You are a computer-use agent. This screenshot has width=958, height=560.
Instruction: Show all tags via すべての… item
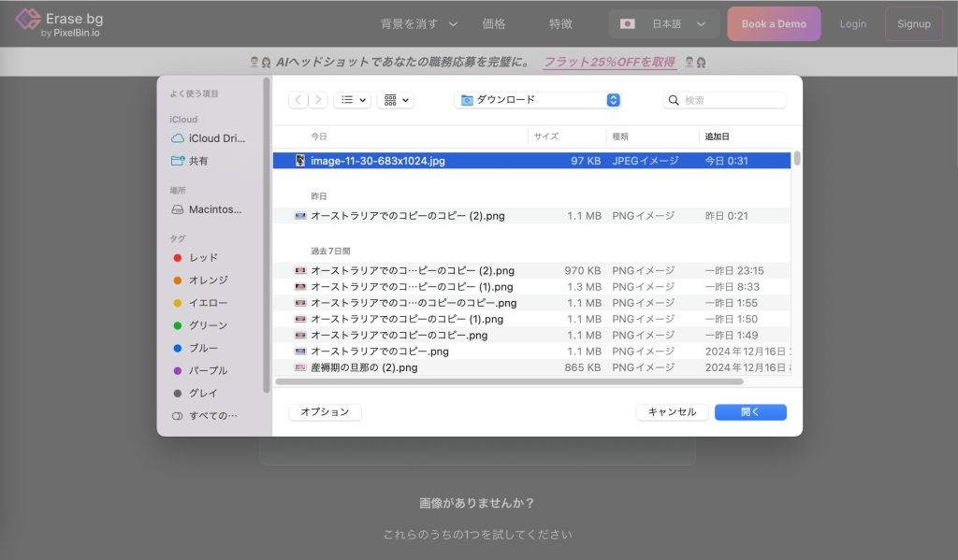[x=212, y=415]
